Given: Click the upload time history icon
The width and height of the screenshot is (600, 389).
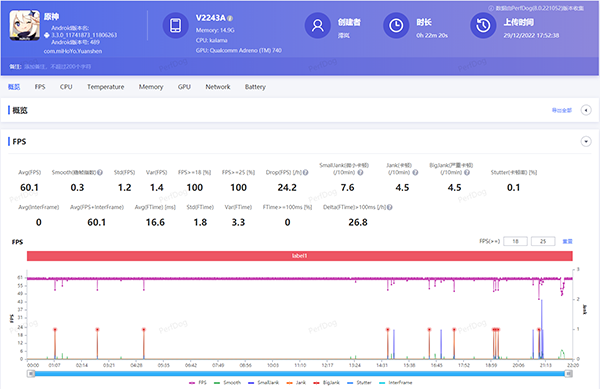Looking at the screenshot, I should (483, 26).
